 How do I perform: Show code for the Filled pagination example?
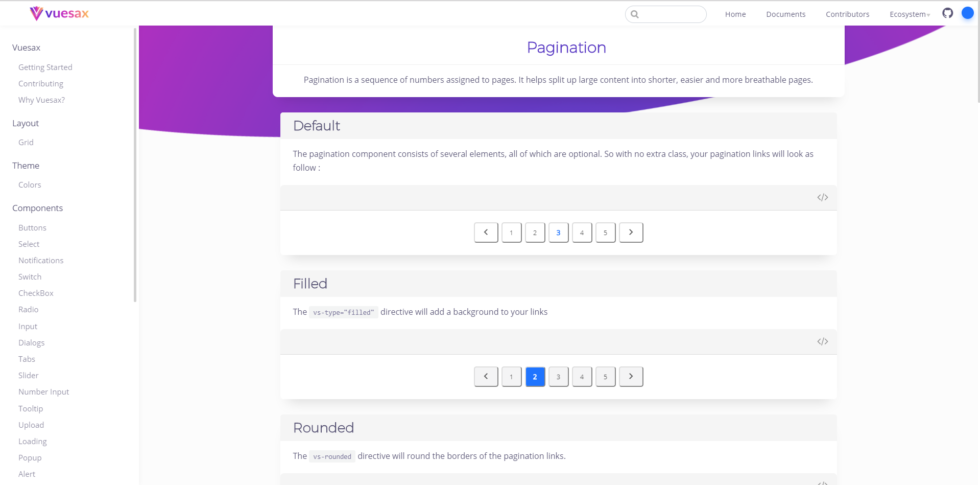822,341
